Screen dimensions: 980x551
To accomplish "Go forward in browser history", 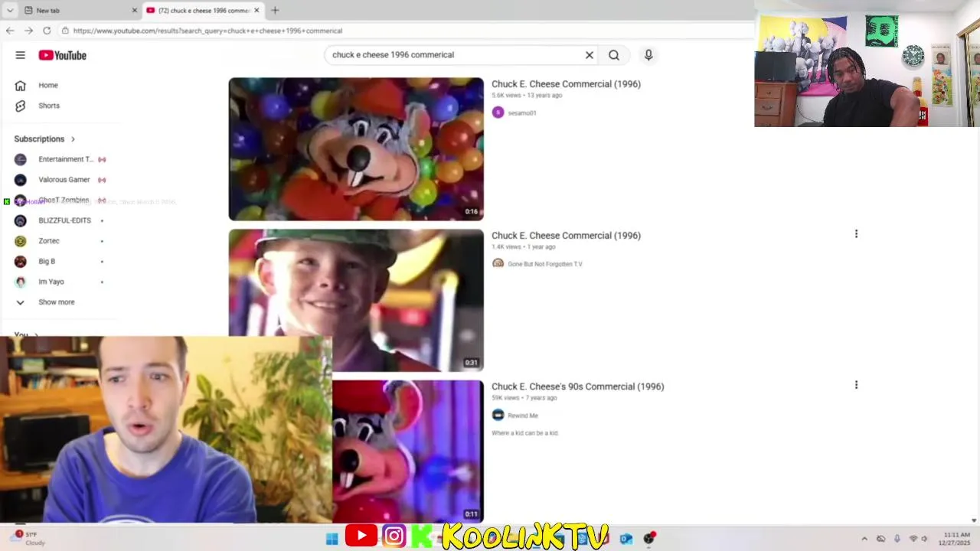I will pos(28,31).
